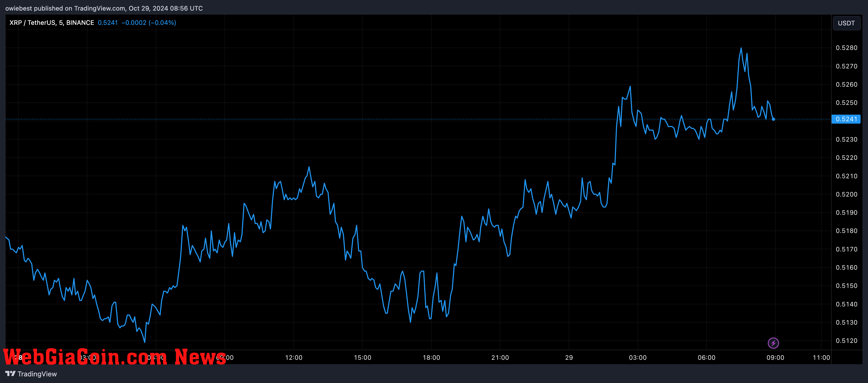The height and width of the screenshot is (383, 868).
Task: Click the 06:00 label after date 29
Action: tap(706, 357)
